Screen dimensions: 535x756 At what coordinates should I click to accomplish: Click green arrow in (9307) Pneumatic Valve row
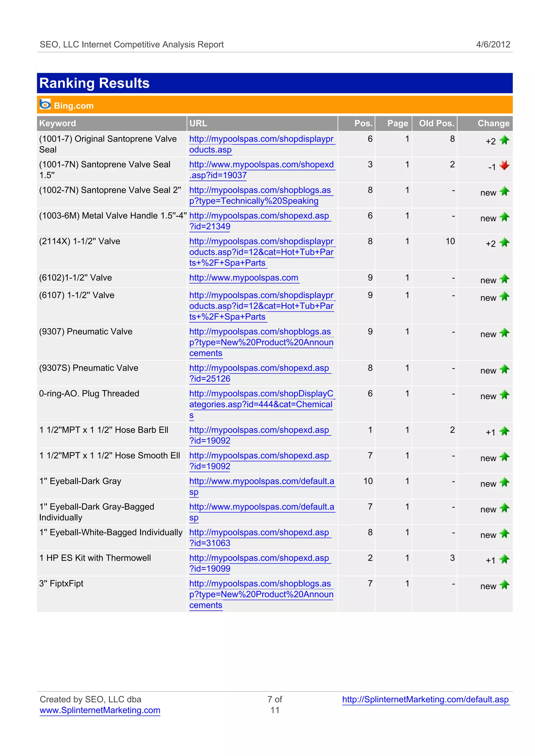504,333
